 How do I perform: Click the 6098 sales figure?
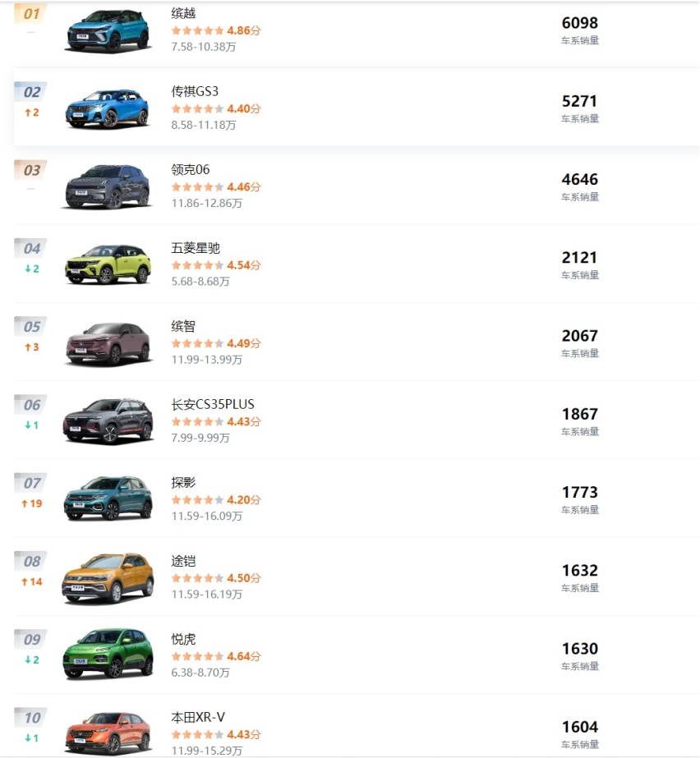[x=579, y=23]
